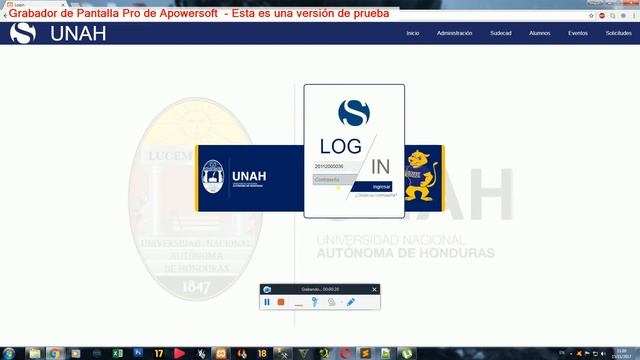Image resolution: width=640 pixels, height=360 pixels.
Task: Open Sublime Text from the taskbar
Action: pos(365,353)
